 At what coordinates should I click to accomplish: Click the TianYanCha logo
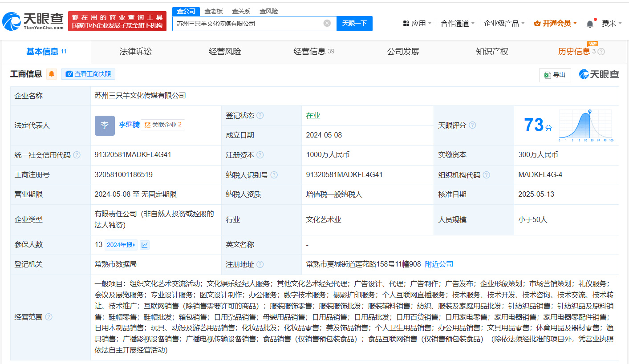pos(33,20)
